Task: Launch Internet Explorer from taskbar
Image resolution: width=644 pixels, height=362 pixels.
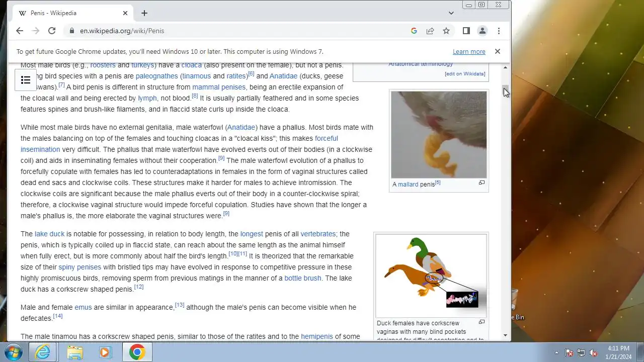Action: (43, 352)
